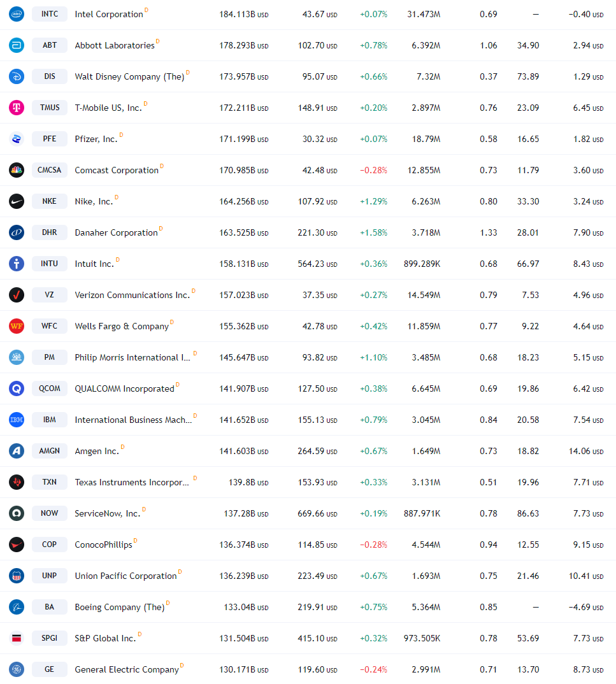
Task: Click the IBM ticker badge
Action: [x=49, y=420]
